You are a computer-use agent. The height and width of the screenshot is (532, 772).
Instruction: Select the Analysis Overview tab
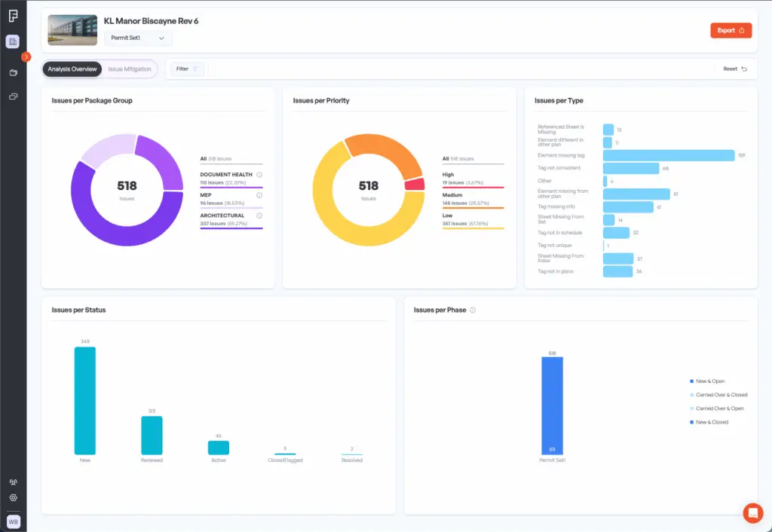[72, 69]
